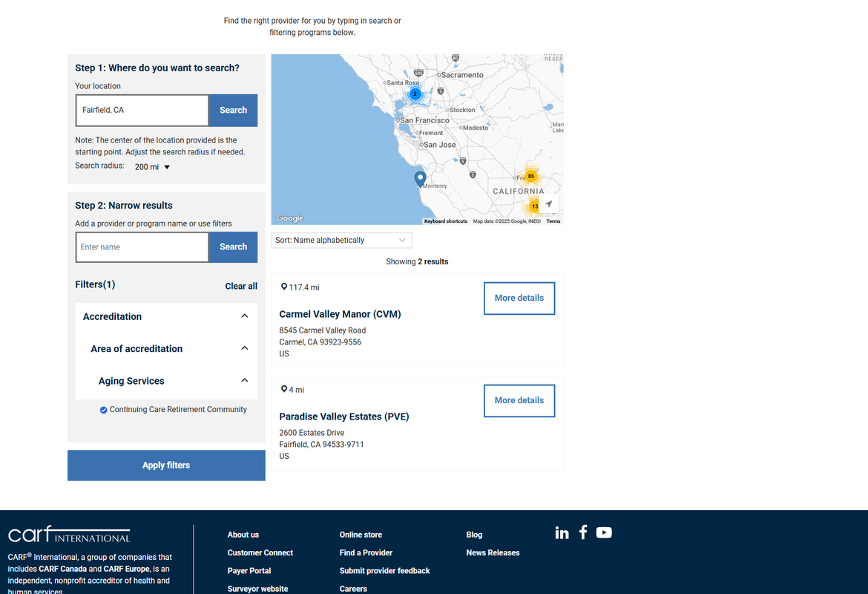
Task: Click the Google logo on the map
Action: pos(290,218)
